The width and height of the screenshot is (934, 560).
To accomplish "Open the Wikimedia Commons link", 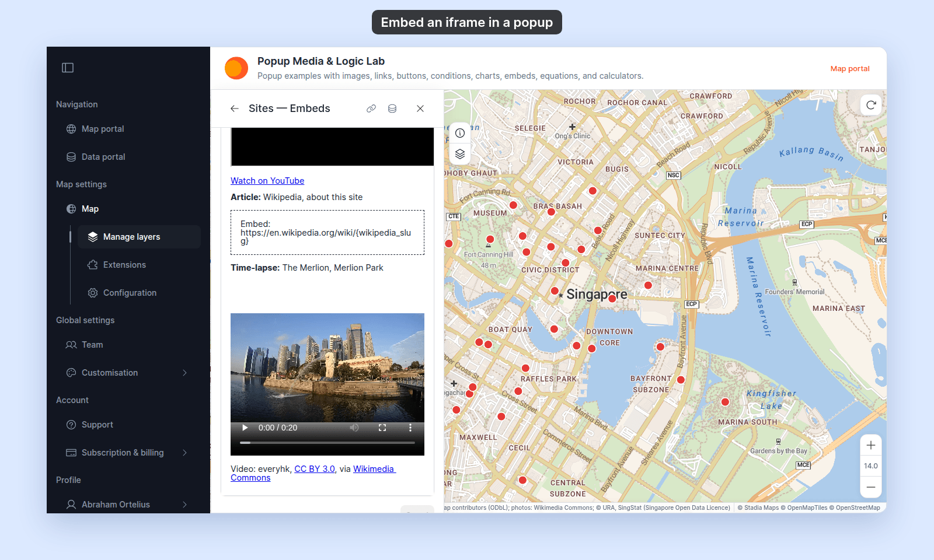I will [313, 473].
